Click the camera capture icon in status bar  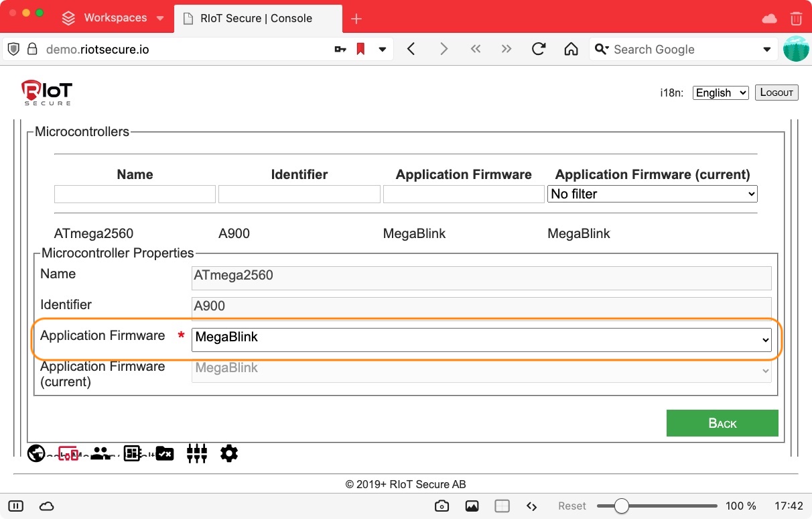coord(442,506)
